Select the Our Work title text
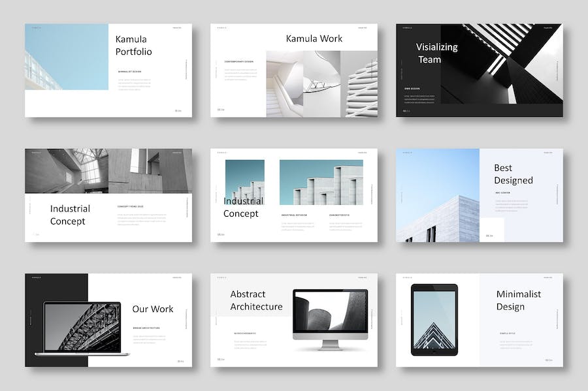Screen dimensions: 588x391 tap(152, 309)
